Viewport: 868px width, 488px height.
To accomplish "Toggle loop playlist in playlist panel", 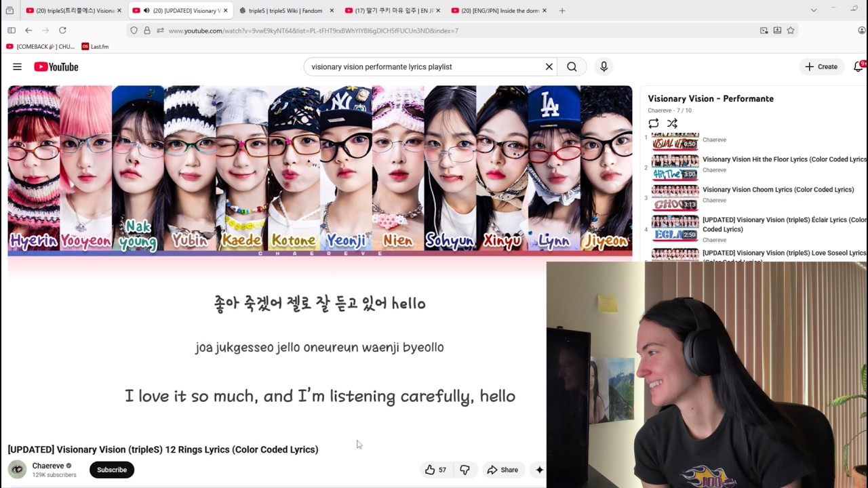I will [x=654, y=123].
